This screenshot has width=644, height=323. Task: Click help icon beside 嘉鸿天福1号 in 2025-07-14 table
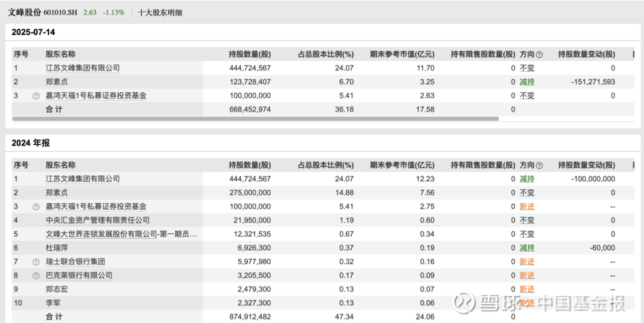(36, 95)
